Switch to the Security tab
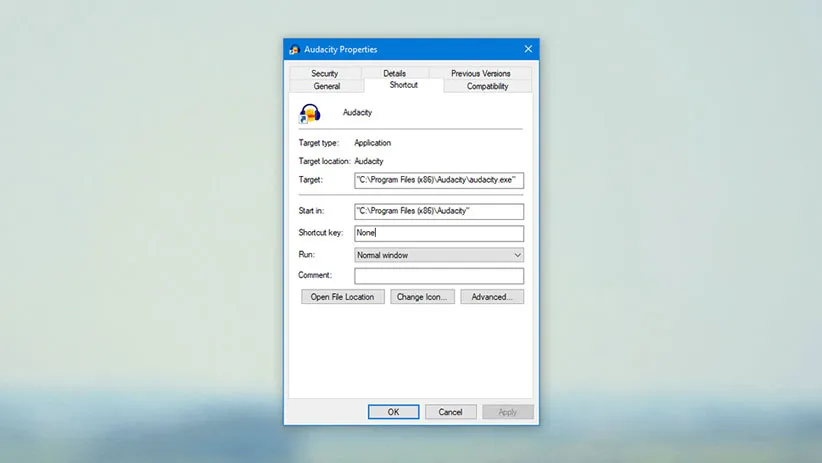822x463 pixels. tap(324, 73)
